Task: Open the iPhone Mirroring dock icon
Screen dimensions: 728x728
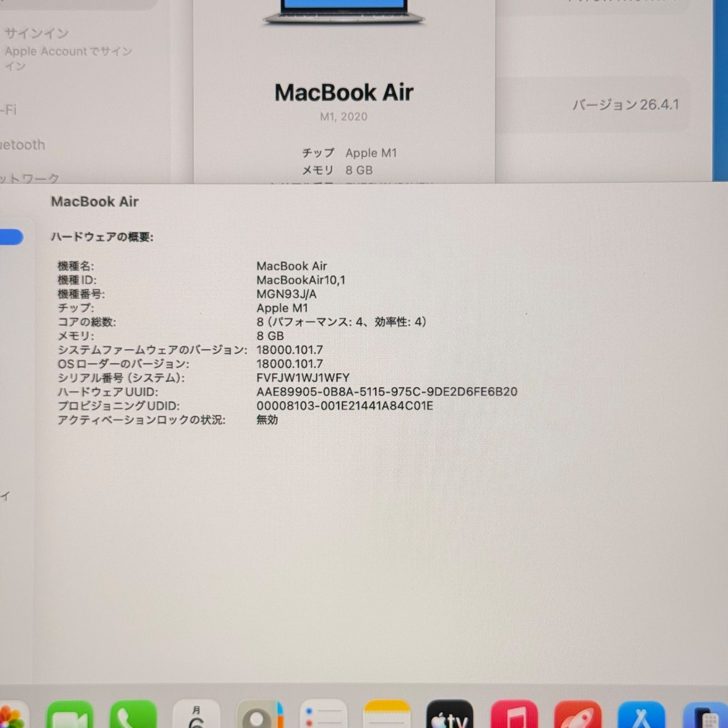Action: pyautogui.click(x=706, y=715)
